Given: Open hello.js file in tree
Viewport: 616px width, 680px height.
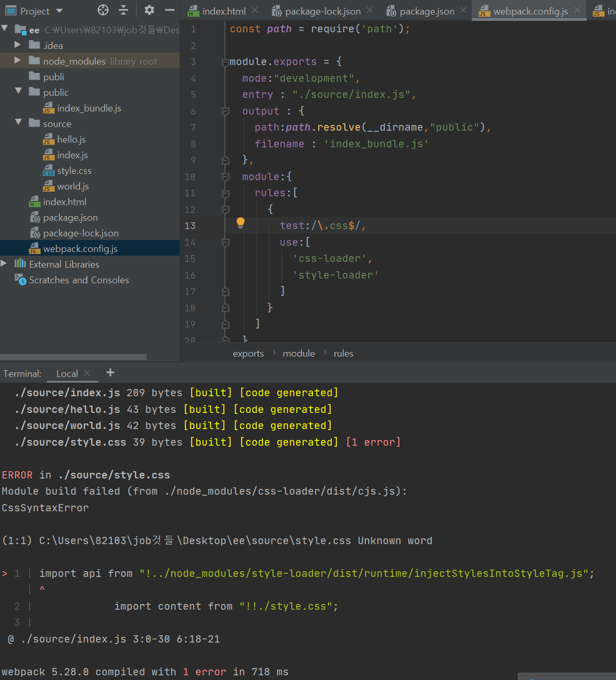Looking at the screenshot, I should tap(71, 140).
